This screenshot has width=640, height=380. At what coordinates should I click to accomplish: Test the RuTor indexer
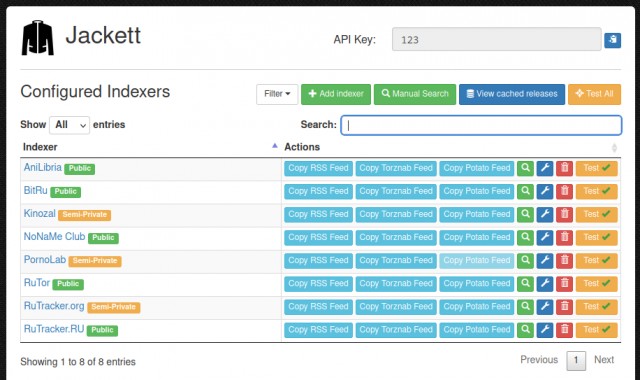click(x=596, y=283)
